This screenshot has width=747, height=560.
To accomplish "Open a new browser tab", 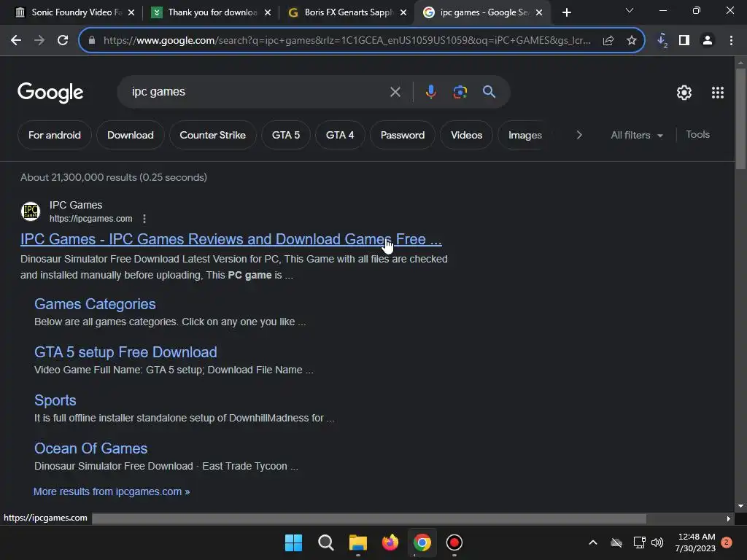I will [566, 12].
